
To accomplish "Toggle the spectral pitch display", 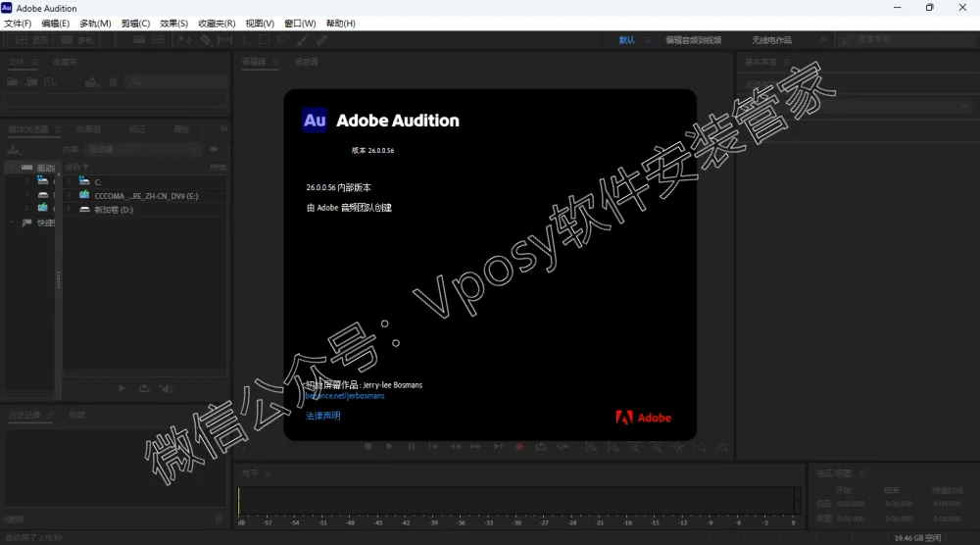I will (x=158, y=40).
